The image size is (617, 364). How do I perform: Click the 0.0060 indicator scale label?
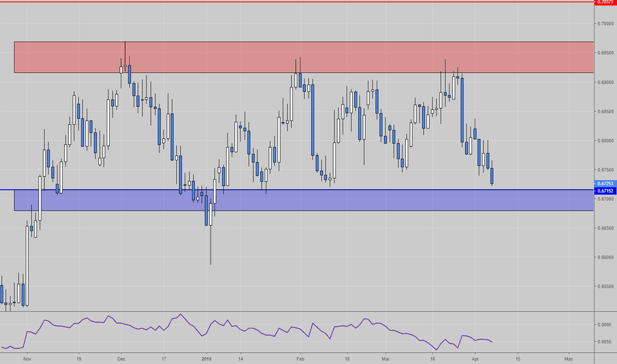click(x=604, y=325)
